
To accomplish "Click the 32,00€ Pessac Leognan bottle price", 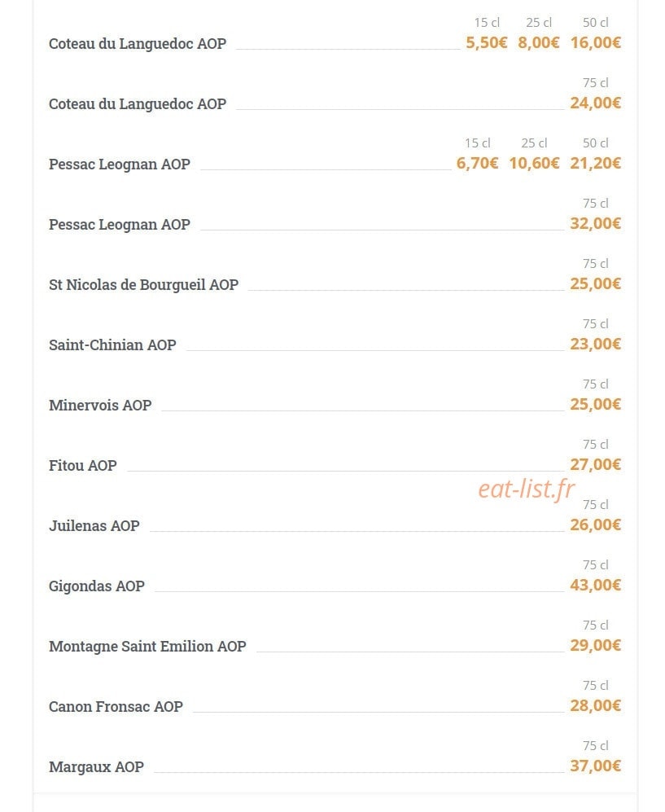I will [x=595, y=224].
